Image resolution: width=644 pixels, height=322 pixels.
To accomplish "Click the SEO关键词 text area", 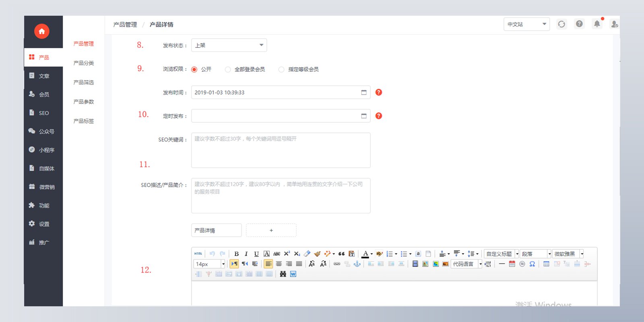I will point(281,150).
